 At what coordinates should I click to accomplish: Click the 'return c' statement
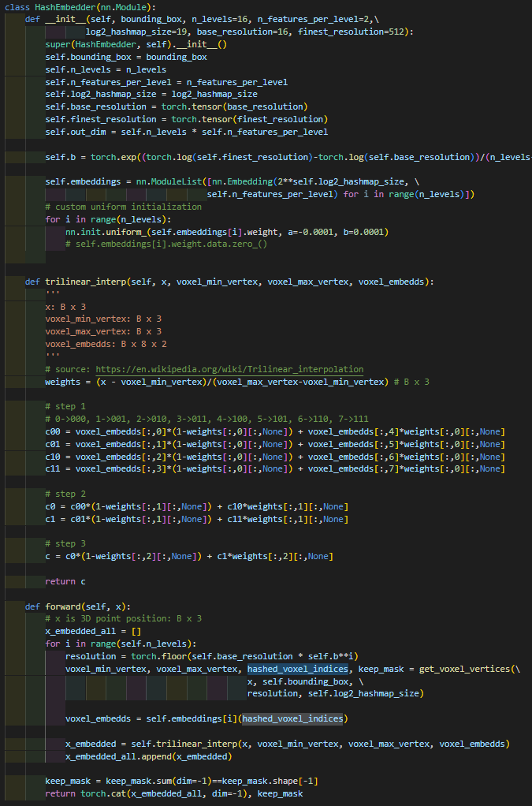pos(65,581)
